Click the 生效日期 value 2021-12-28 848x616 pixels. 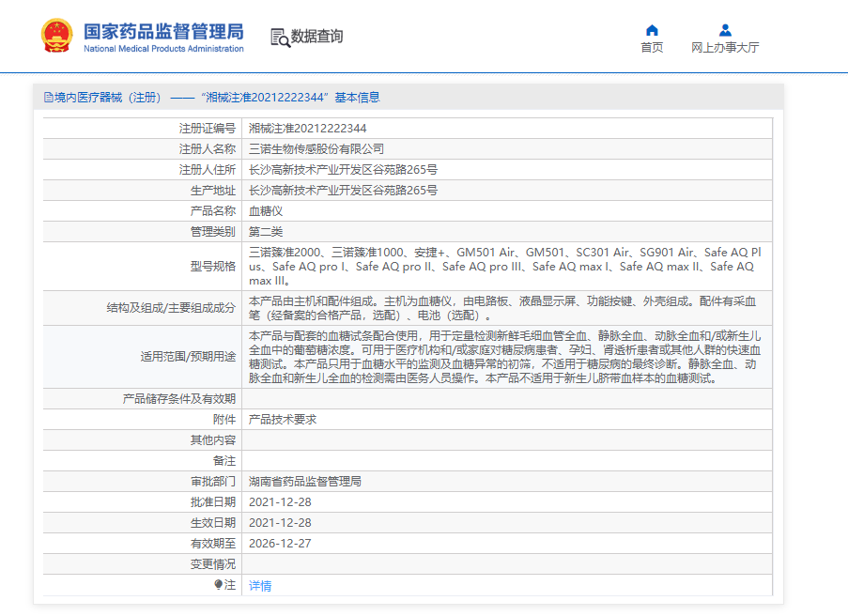pos(280,523)
